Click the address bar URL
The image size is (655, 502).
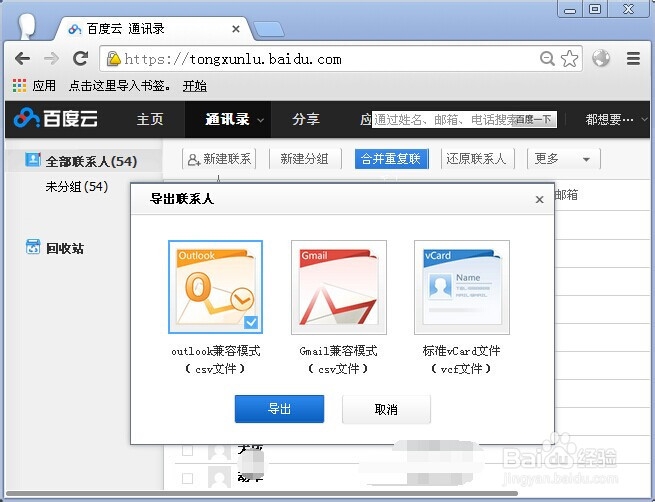233,59
